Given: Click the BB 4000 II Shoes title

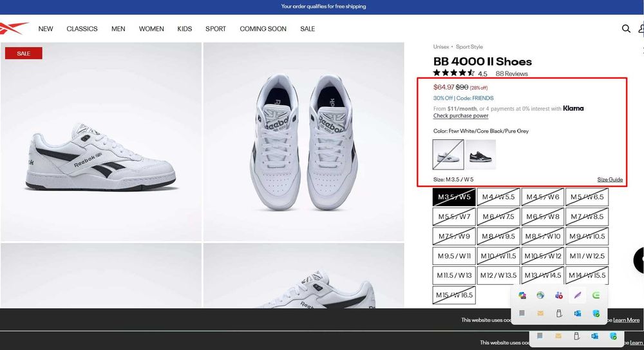Looking at the screenshot, I should (482, 61).
